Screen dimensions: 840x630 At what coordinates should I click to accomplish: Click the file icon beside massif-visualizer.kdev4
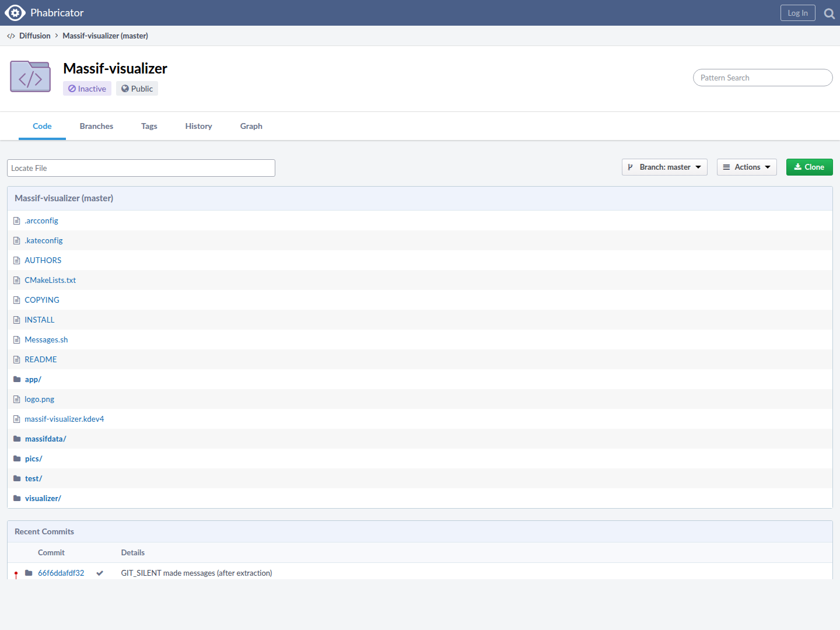click(17, 419)
